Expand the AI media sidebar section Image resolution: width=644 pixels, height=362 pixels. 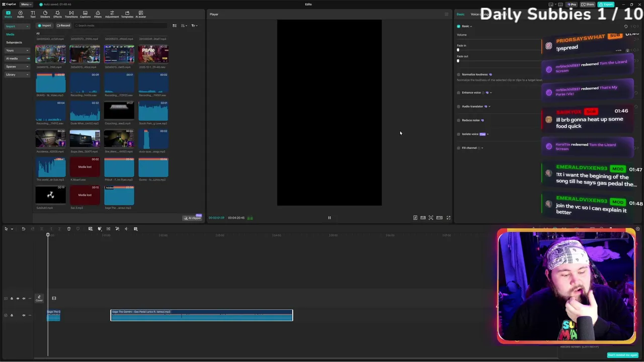tap(18, 58)
